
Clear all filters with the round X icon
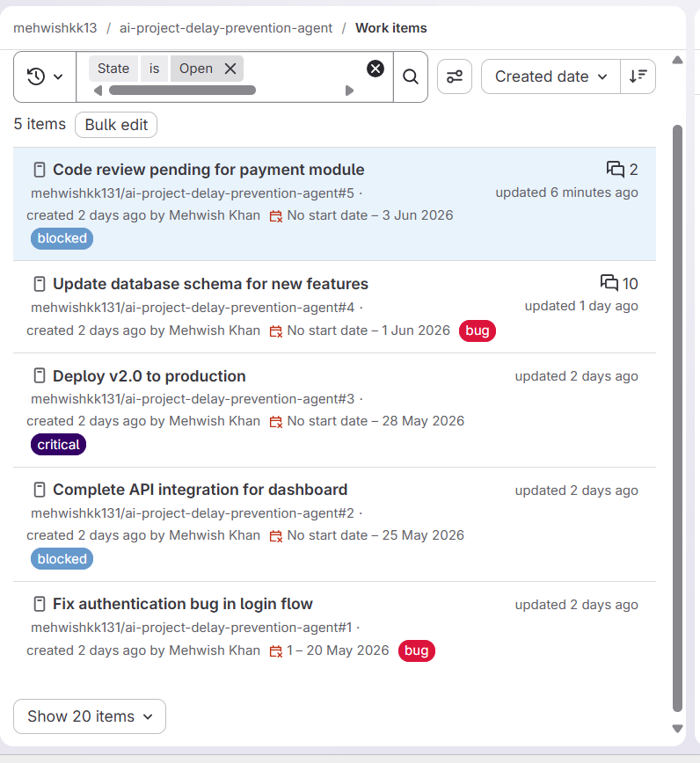click(376, 69)
